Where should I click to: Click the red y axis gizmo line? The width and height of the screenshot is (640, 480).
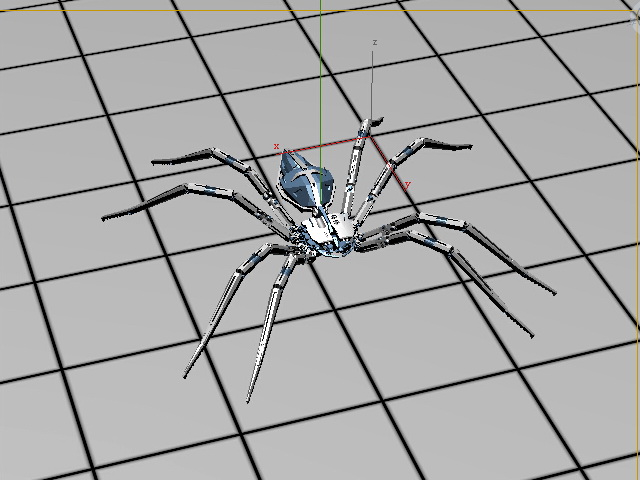pos(389,162)
